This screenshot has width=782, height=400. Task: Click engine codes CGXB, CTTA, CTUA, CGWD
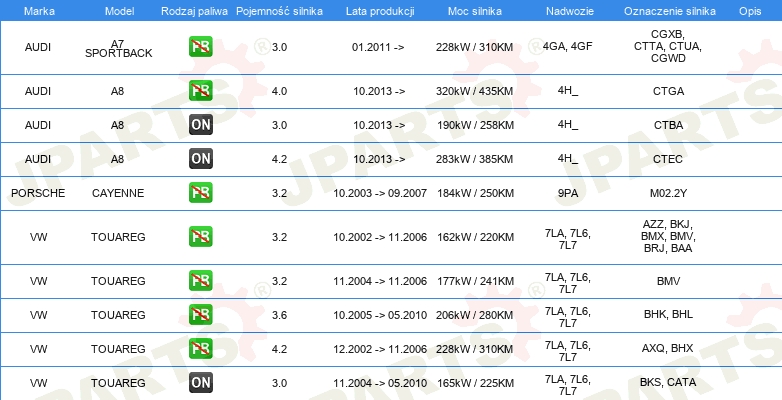(x=668, y=46)
